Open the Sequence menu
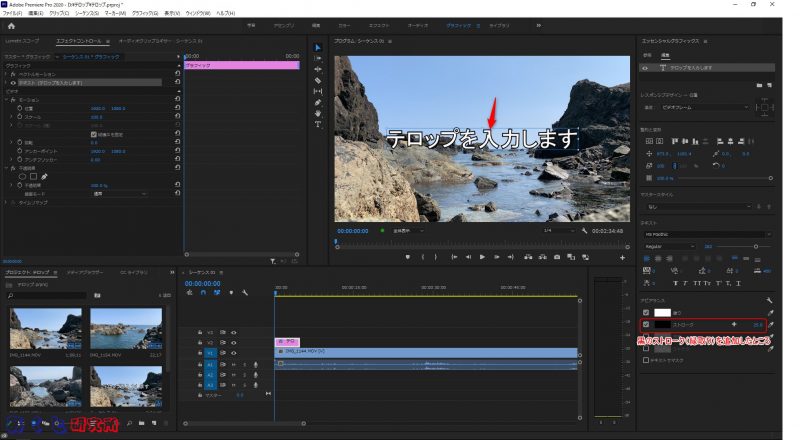Viewport: 800px width, 440px height. point(87,13)
